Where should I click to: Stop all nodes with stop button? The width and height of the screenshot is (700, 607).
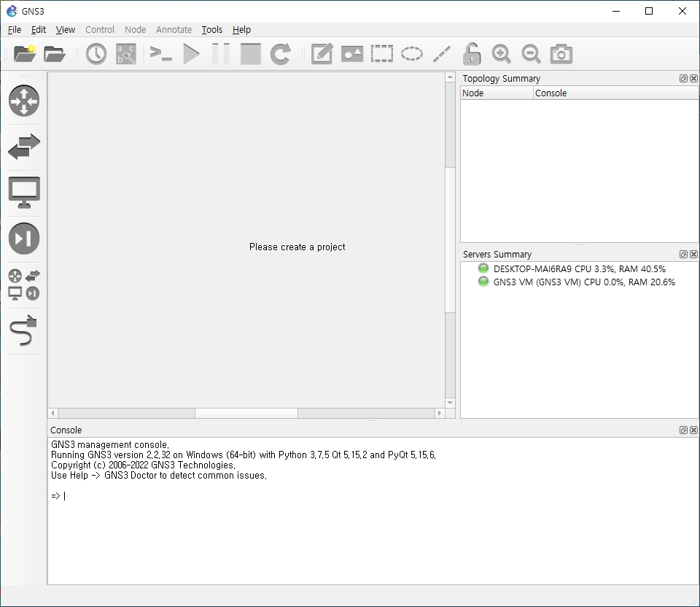point(250,54)
